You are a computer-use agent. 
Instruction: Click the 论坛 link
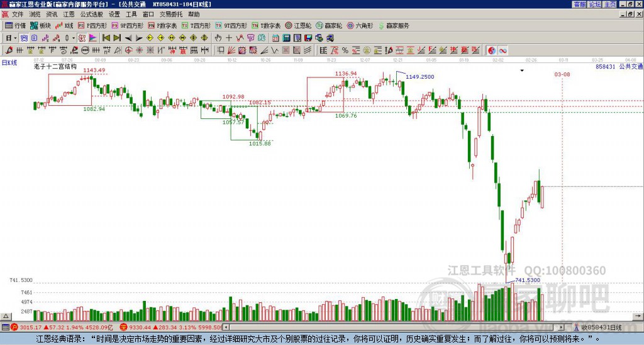pyautogui.click(x=594, y=4)
